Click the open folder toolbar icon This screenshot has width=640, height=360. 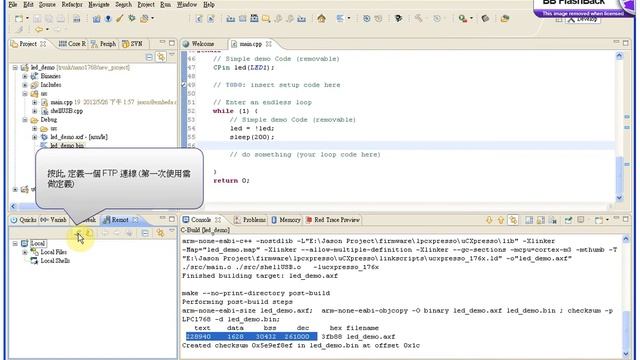tap(266, 18)
